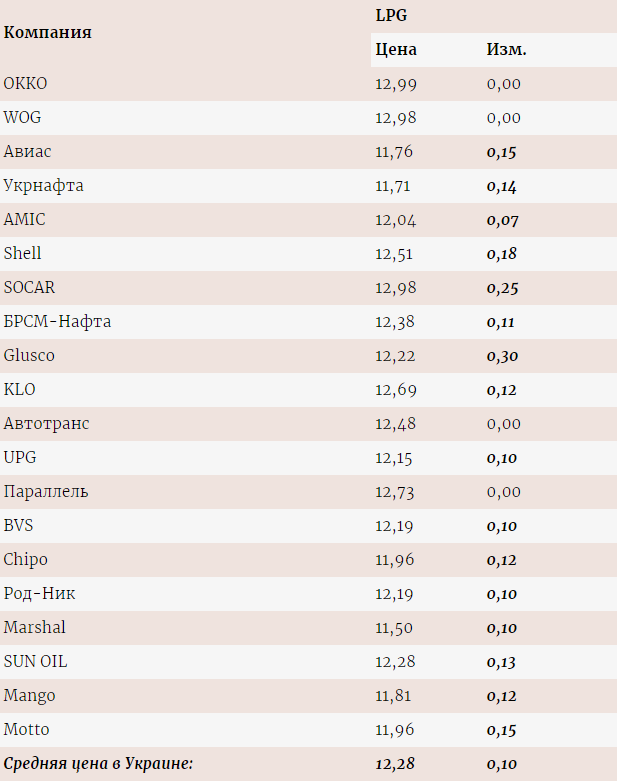Click the Marshal price 11,50

point(393,628)
